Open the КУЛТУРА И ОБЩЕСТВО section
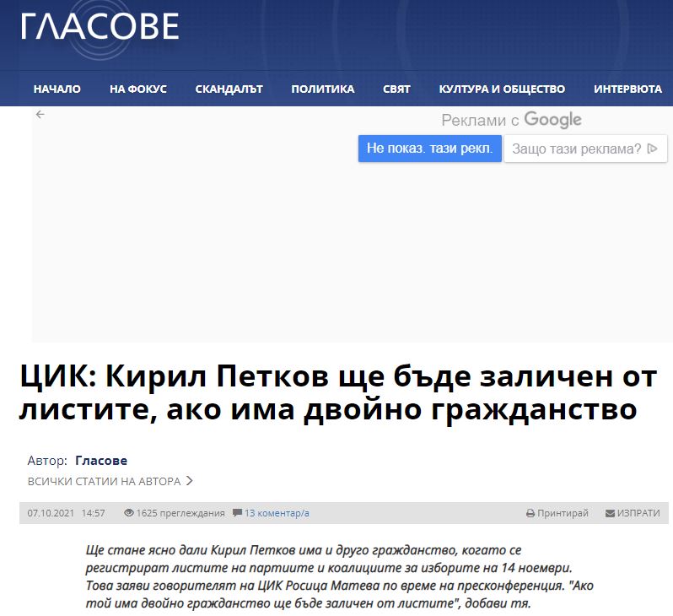The height and width of the screenshot is (616, 673). [x=502, y=89]
